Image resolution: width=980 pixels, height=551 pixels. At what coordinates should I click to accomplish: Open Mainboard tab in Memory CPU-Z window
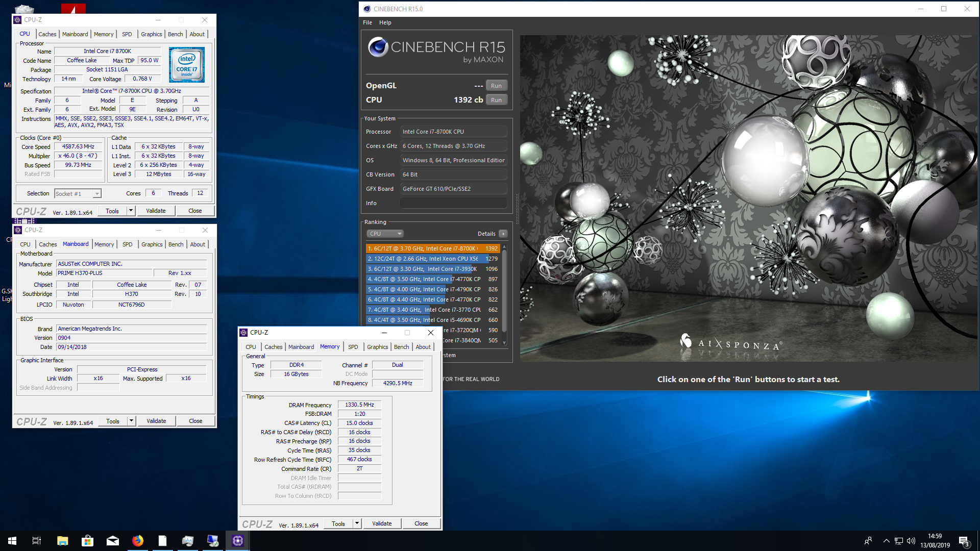pyautogui.click(x=301, y=347)
